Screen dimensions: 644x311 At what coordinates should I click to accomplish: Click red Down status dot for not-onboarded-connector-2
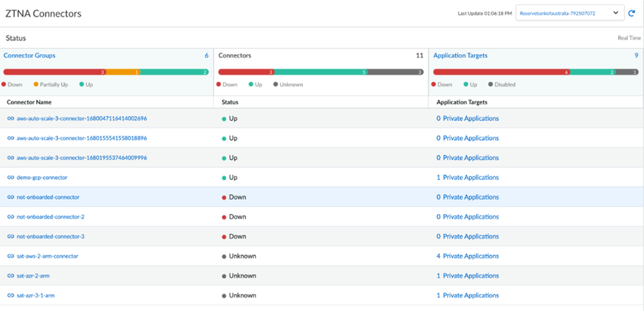[x=224, y=217]
